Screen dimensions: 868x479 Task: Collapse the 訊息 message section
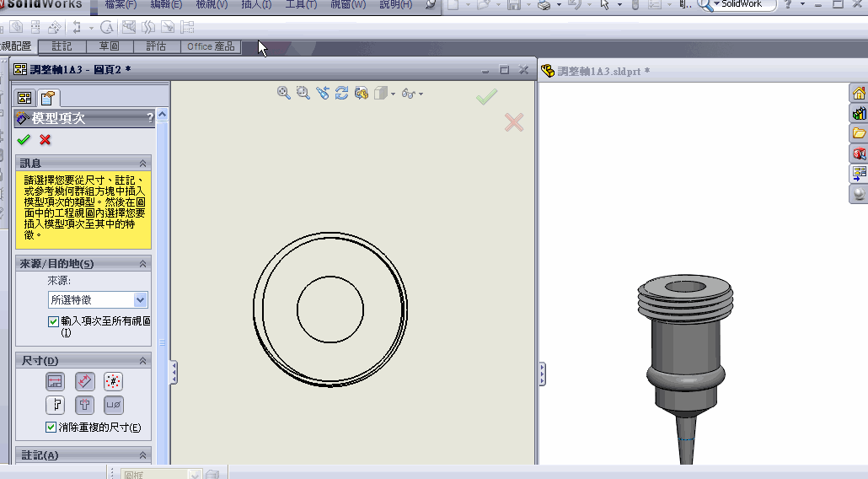142,164
